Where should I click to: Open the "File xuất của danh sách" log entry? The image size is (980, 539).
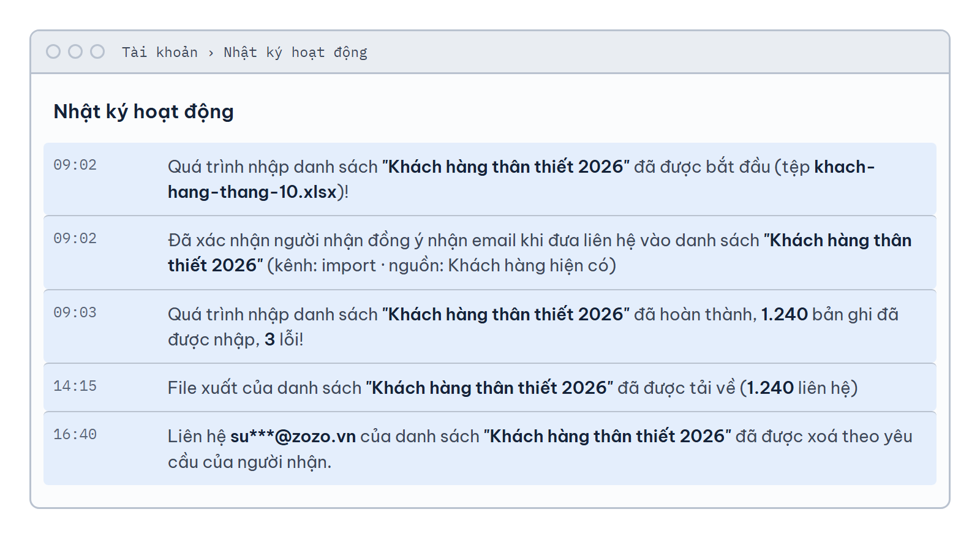pyautogui.click(x=490, y=387)
